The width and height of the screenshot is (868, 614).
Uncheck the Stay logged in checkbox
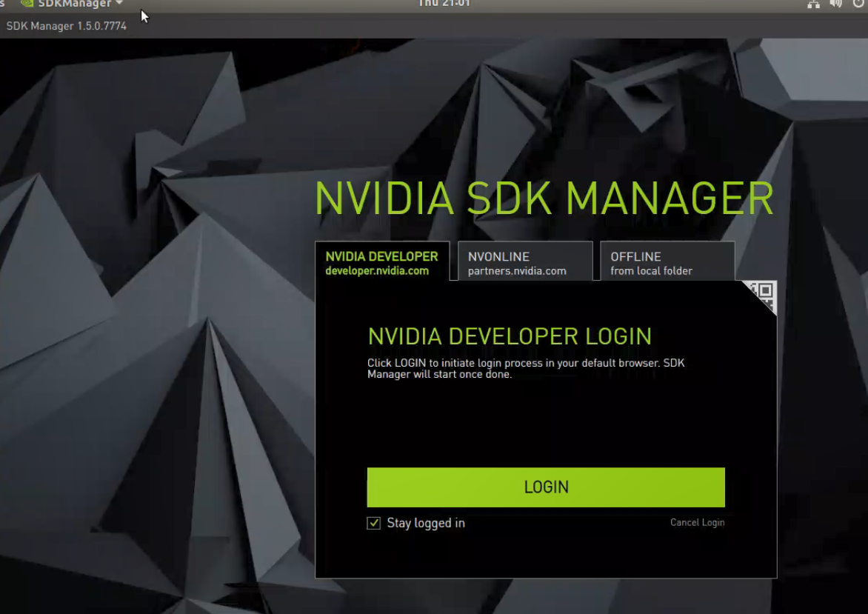point(374,523)
